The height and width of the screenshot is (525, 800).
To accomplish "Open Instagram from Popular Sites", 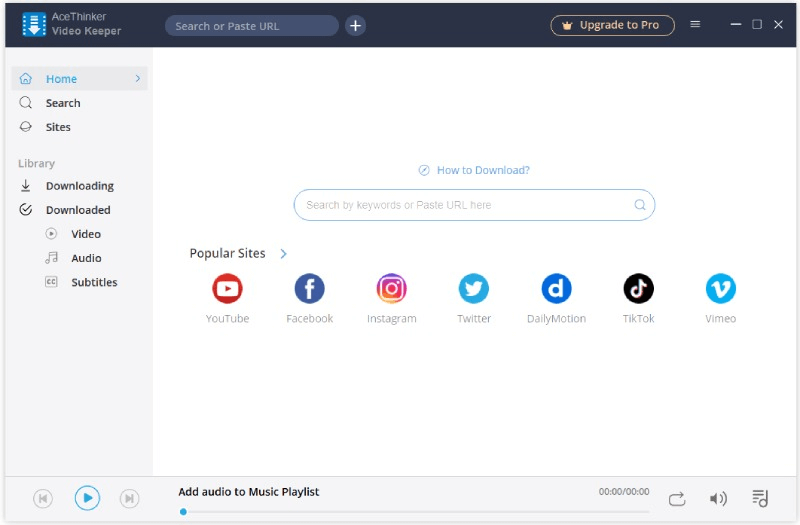I will point(392,289).
